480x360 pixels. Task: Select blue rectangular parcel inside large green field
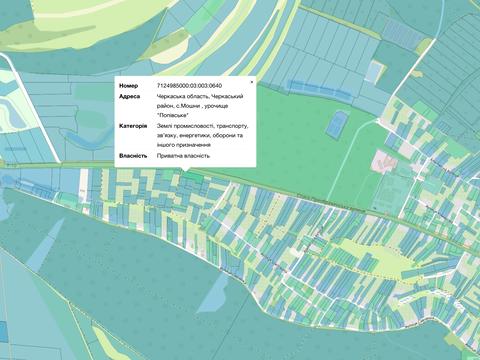coord(336,124)
